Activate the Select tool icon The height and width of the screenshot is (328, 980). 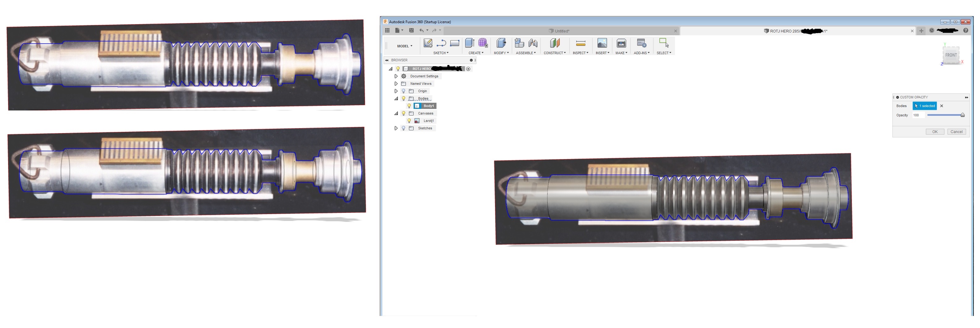664,43
